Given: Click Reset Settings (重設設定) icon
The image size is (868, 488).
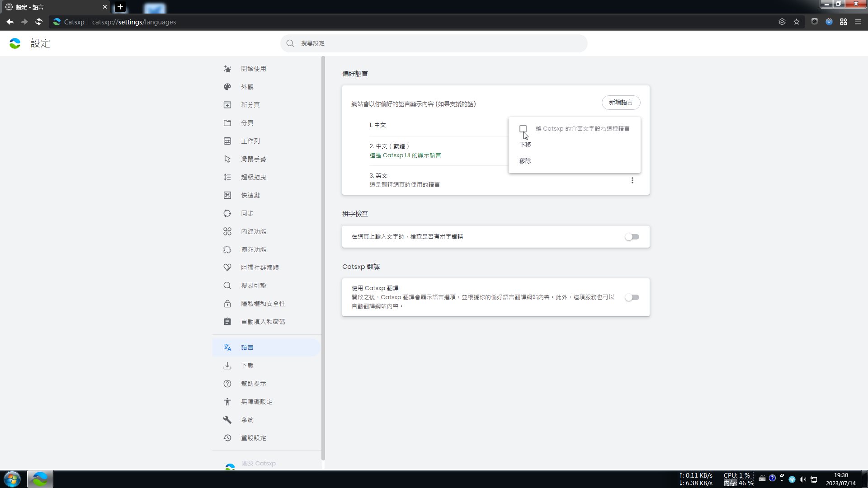Looking at the screenshot, I should (227, 438).
